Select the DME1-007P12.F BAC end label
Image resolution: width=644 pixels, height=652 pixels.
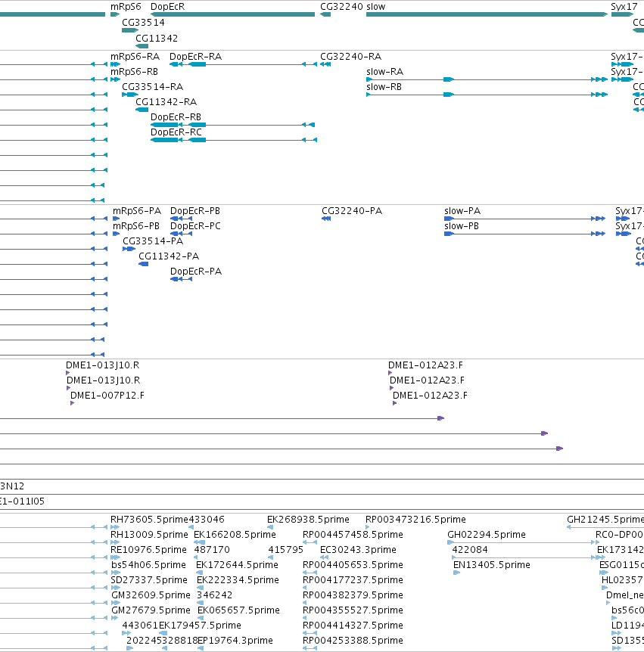tap(107, 396)
